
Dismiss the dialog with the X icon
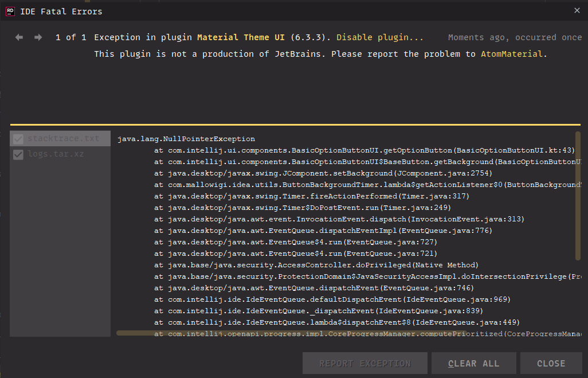[x=577, y=10]
